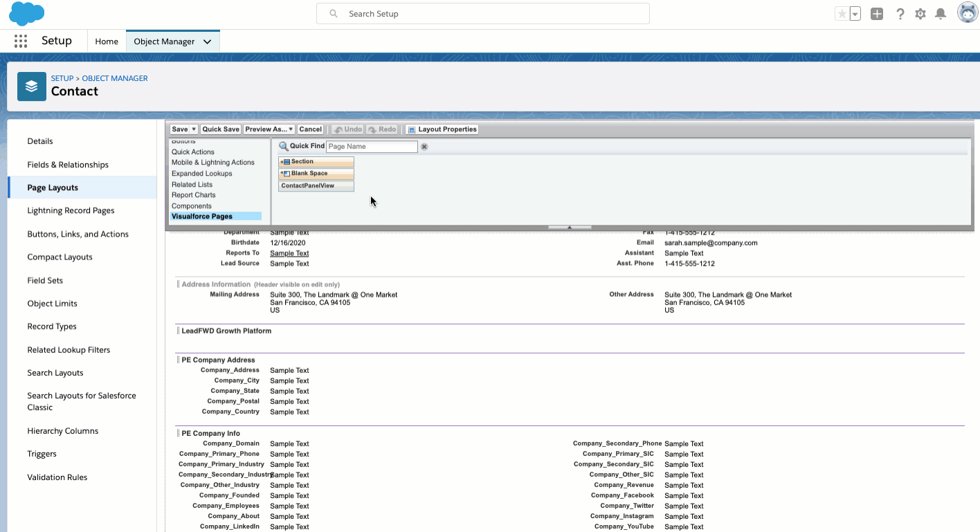Click the Contact object layers icon

coord(32,86)
